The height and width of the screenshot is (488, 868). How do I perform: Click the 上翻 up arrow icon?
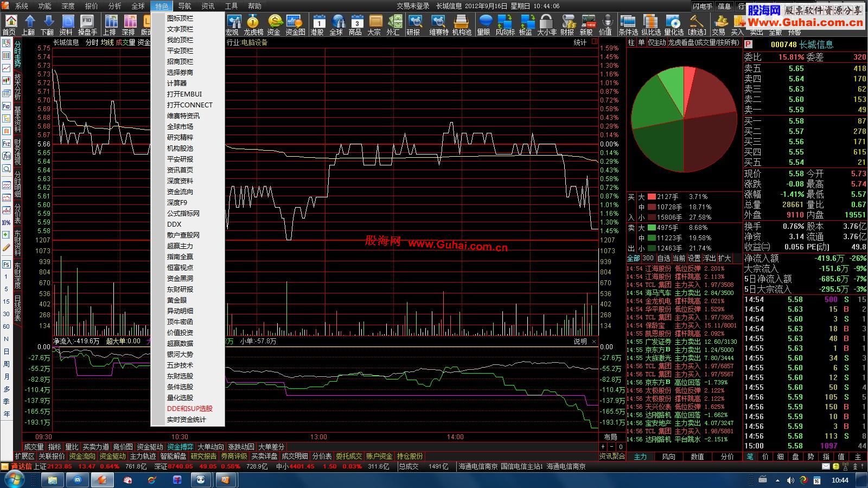[29, 25]
